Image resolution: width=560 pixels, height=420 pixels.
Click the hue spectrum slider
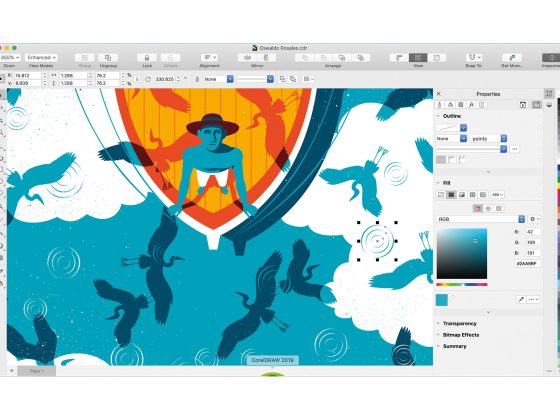pos(462,285)
